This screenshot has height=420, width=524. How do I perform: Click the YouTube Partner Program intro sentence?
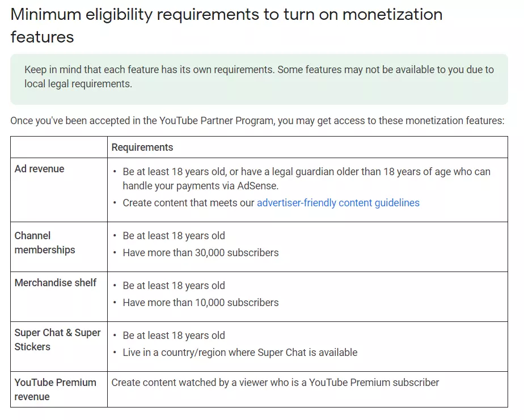257,121
